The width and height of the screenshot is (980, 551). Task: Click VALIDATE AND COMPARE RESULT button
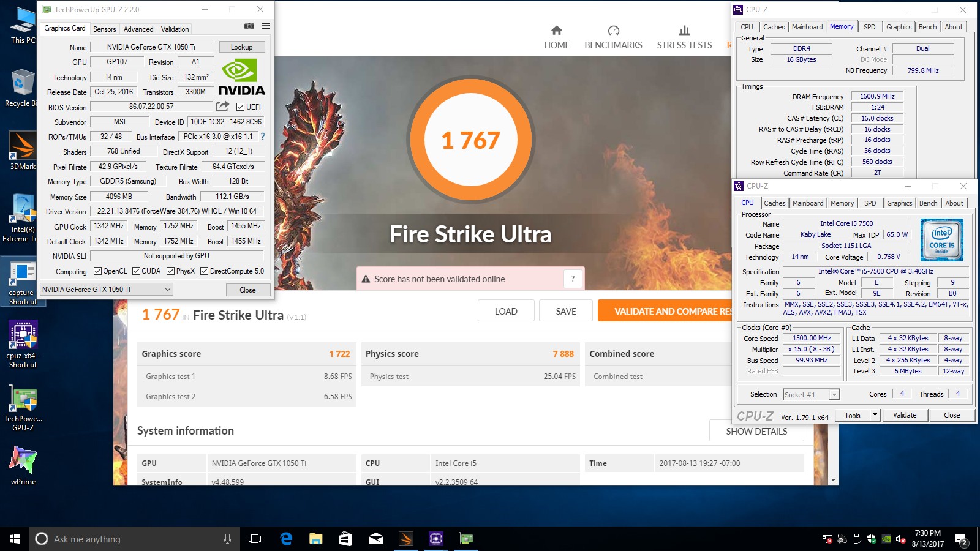point(665,311)
